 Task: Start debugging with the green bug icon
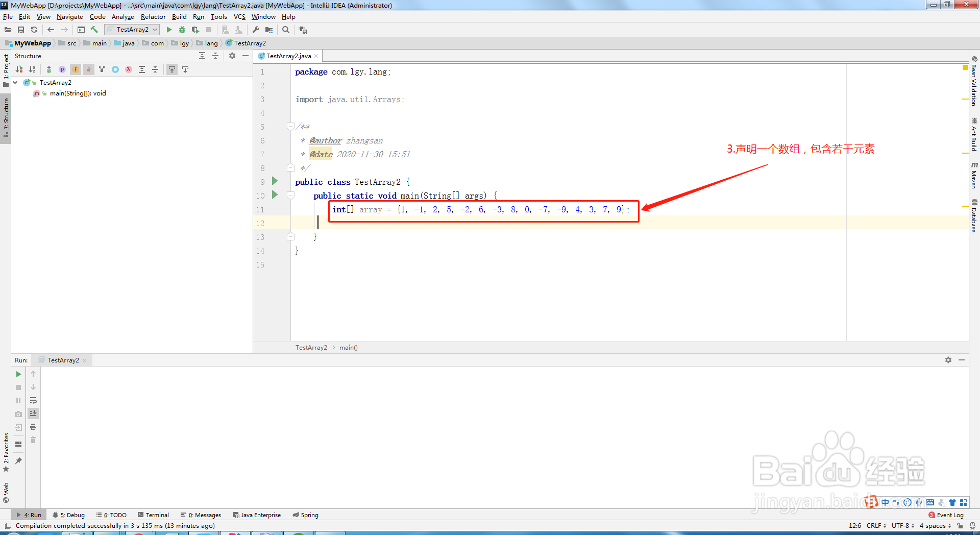tap(182, 30)
